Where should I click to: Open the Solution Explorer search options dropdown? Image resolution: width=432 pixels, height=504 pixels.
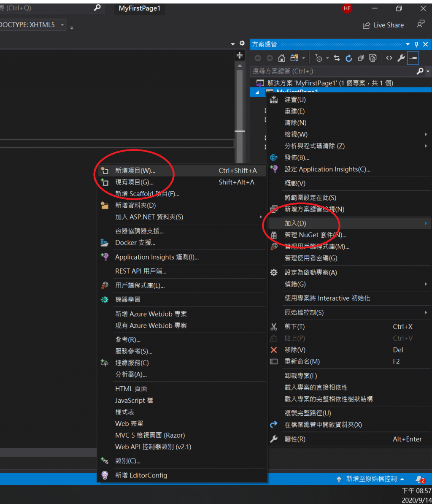[x=428, y=71]
